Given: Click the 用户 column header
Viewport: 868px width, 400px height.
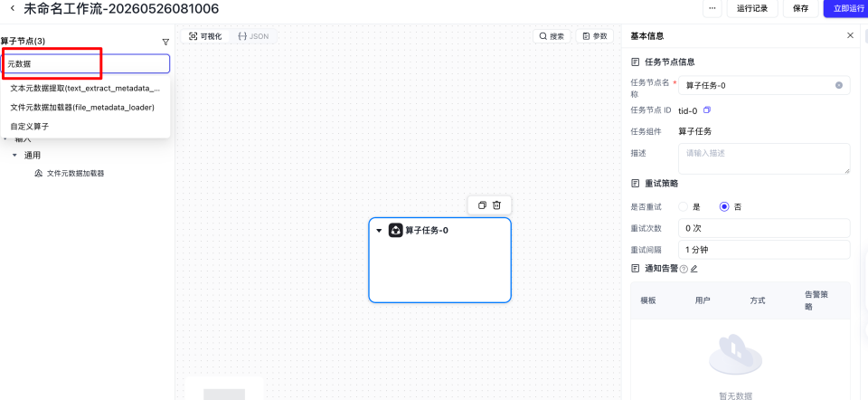Looking at the screenshot, I should [x=703, y=300].
